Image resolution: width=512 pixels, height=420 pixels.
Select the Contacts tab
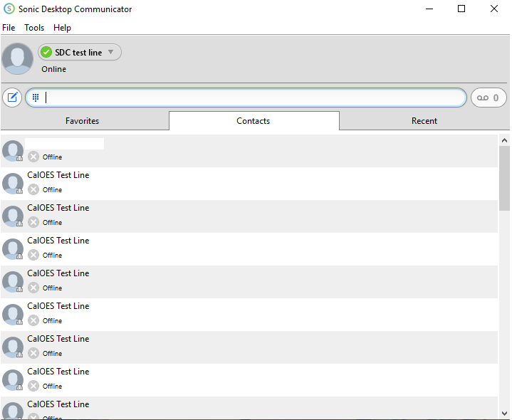(254, 121)
